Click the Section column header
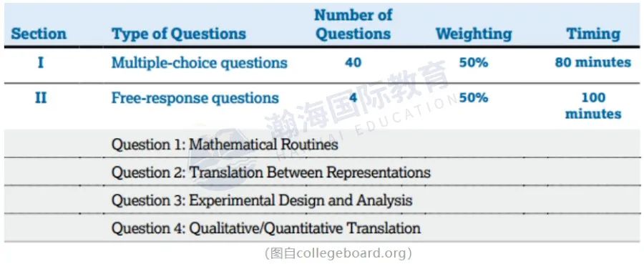644x264 pixels. pyautogui.click(x=39, y=34)
